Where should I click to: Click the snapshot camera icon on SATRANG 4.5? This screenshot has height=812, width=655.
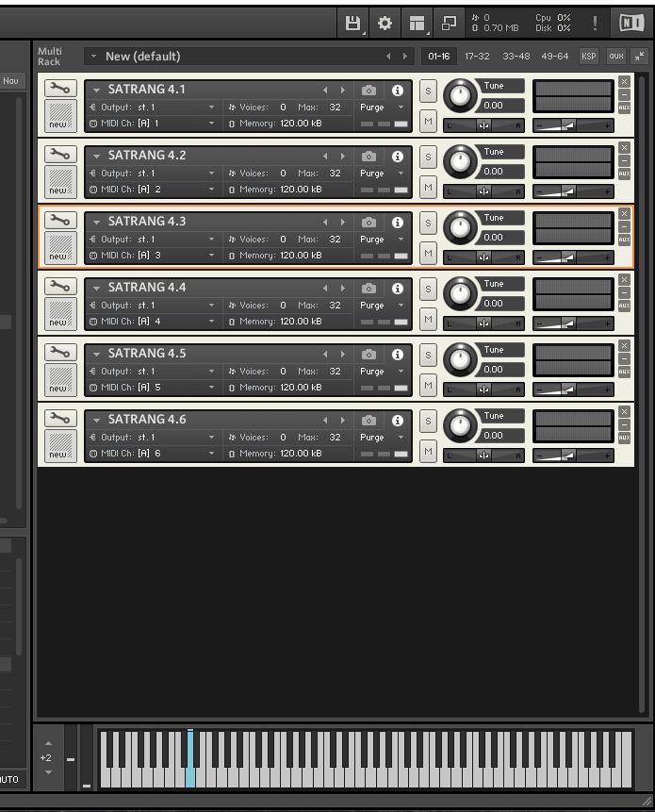368,355
